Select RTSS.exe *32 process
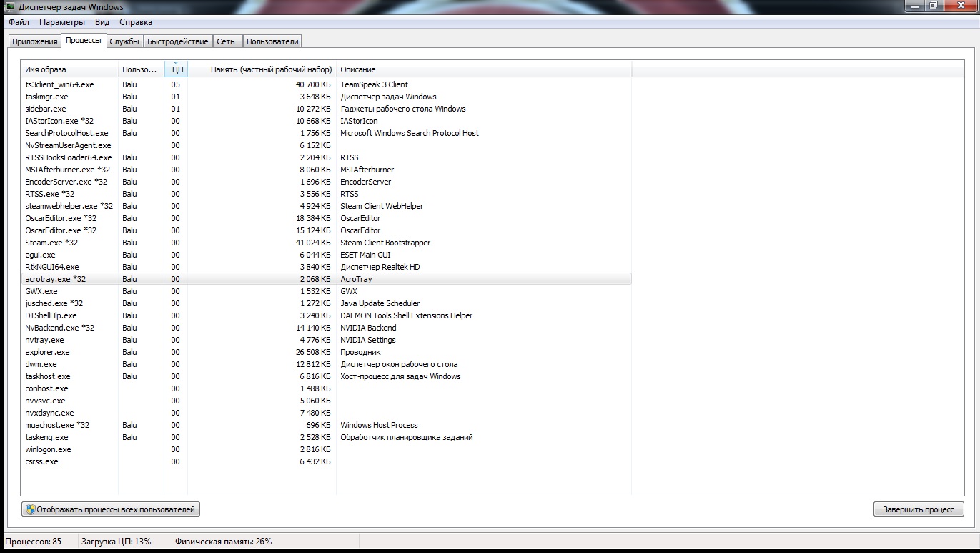This screenshot has height=553, width=980. tap(327, 194)
